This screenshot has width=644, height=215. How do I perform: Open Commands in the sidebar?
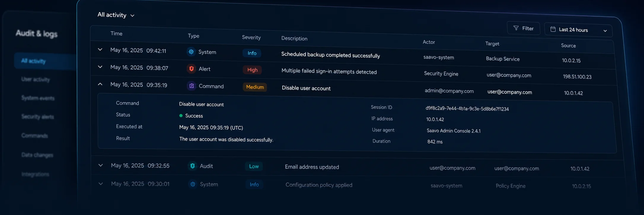35,136
